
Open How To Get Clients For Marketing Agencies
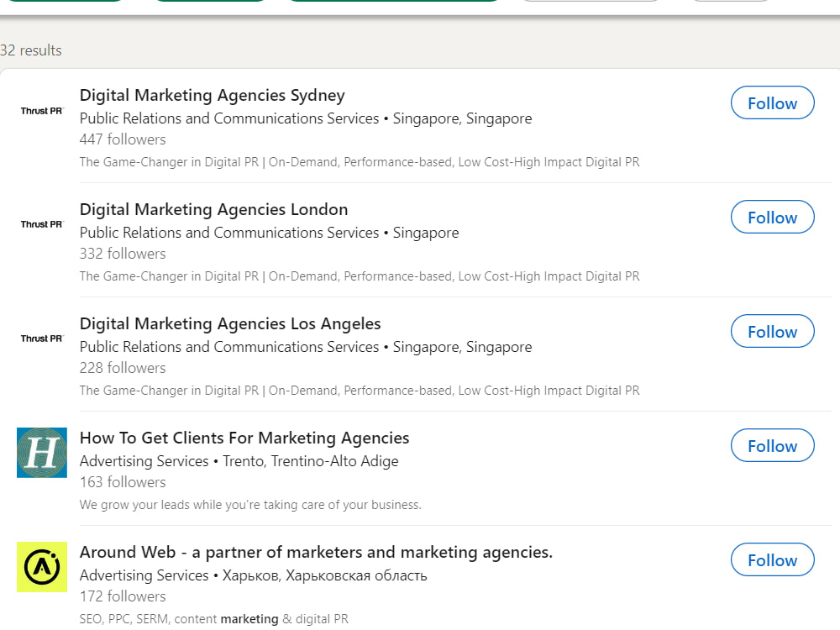(244, 438)
